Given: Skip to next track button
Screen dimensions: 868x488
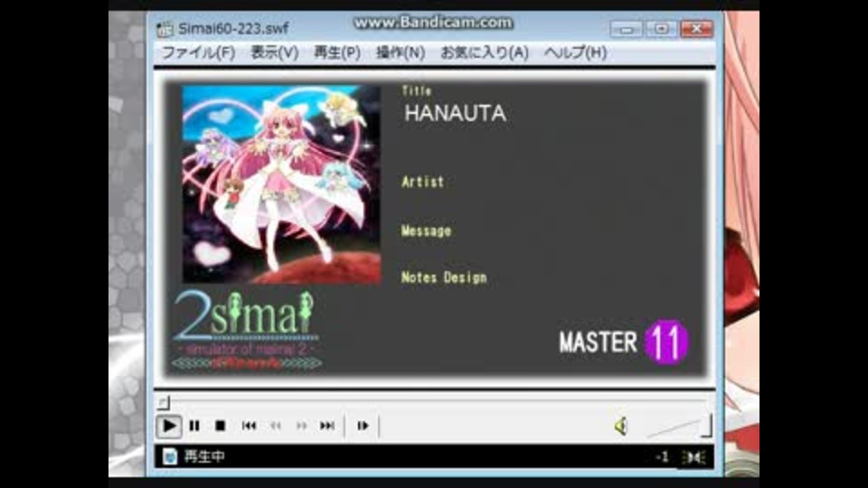Looking at the screenshot, I should pos(327,426).
